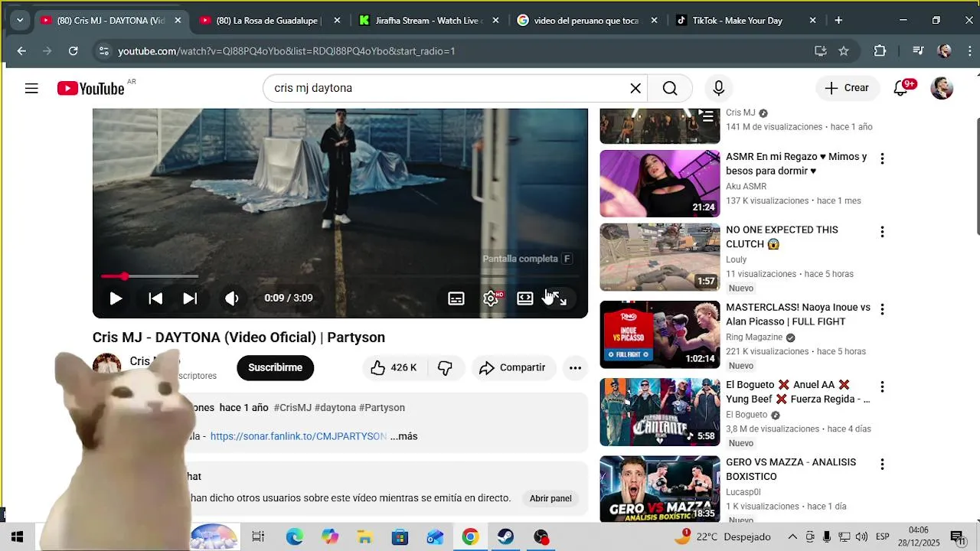This screenshot has width=980, height=551.
Task: Open options for NO ONE EXPECTED THIS CLUTCH
Action: click(x=882, y=232)
